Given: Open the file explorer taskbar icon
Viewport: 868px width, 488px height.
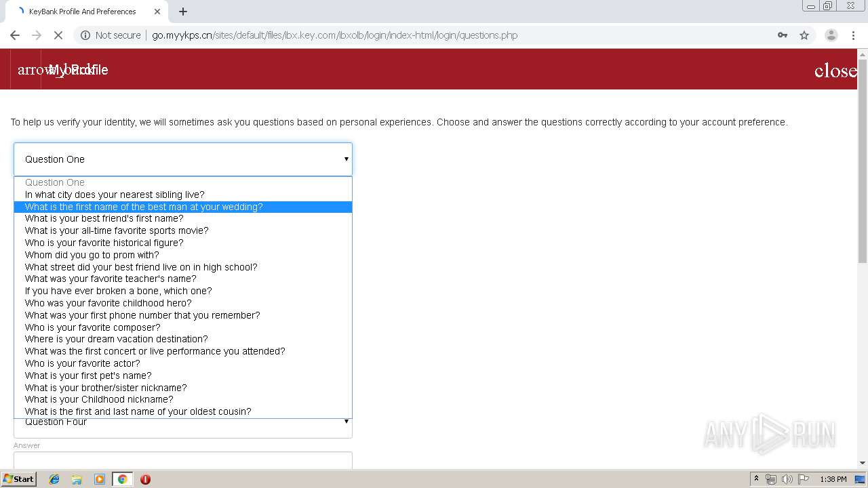Looking at the screenshot, I should click(x=77, y=479).
